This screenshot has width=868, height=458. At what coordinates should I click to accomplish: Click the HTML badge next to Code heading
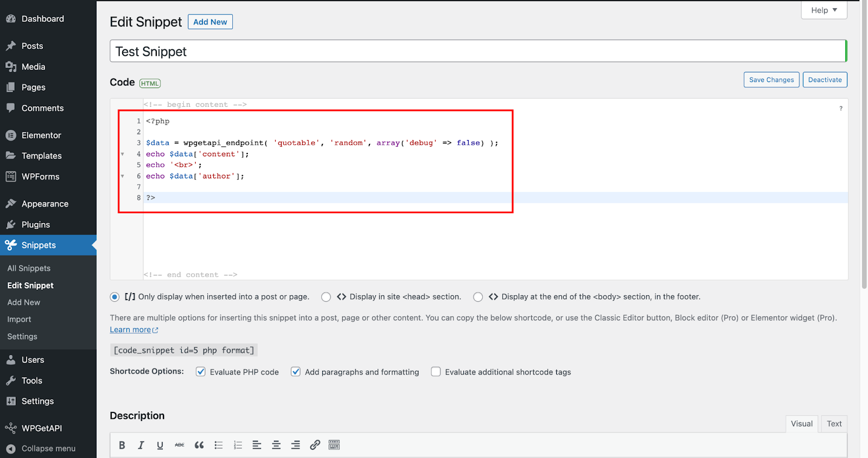(150, 84)
